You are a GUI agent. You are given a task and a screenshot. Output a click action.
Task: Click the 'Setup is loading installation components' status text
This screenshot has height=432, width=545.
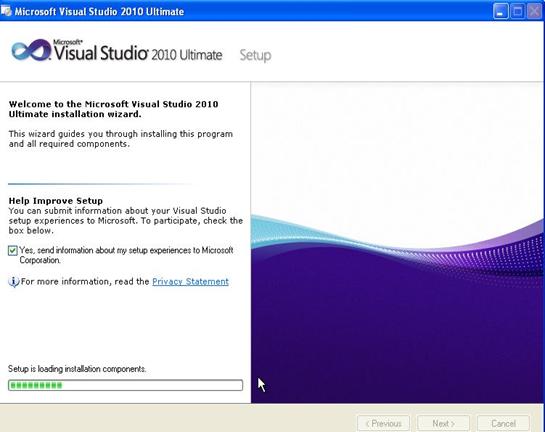tap(77, 369)
